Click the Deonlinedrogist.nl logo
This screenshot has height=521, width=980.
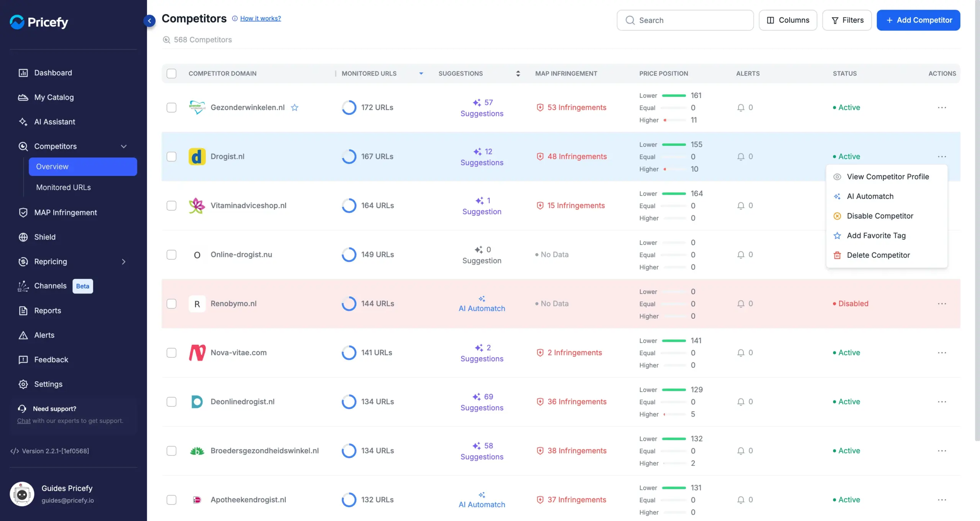197,402
